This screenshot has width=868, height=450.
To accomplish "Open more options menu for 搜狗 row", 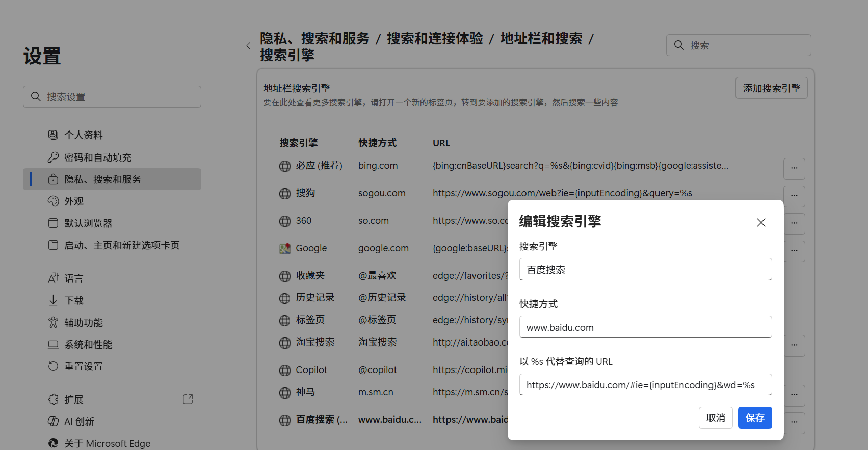I will pyautogui.click(x=794, y=196).
